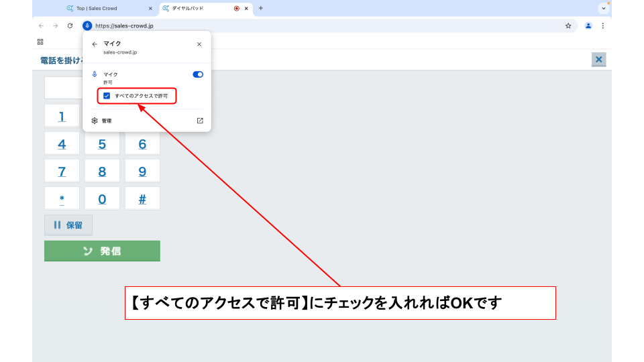The image size is (644, 362).
Task: Open the apps grid in bookmarks bar
Action: pos(40,42)
